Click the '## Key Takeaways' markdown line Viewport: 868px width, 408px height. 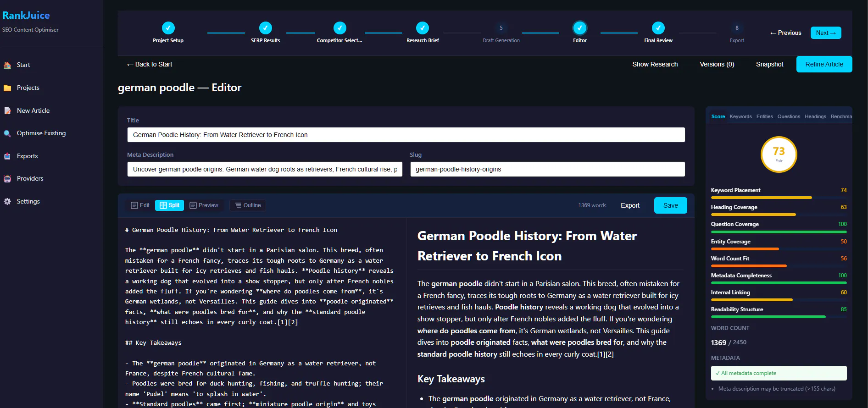(x=153, y=343)
